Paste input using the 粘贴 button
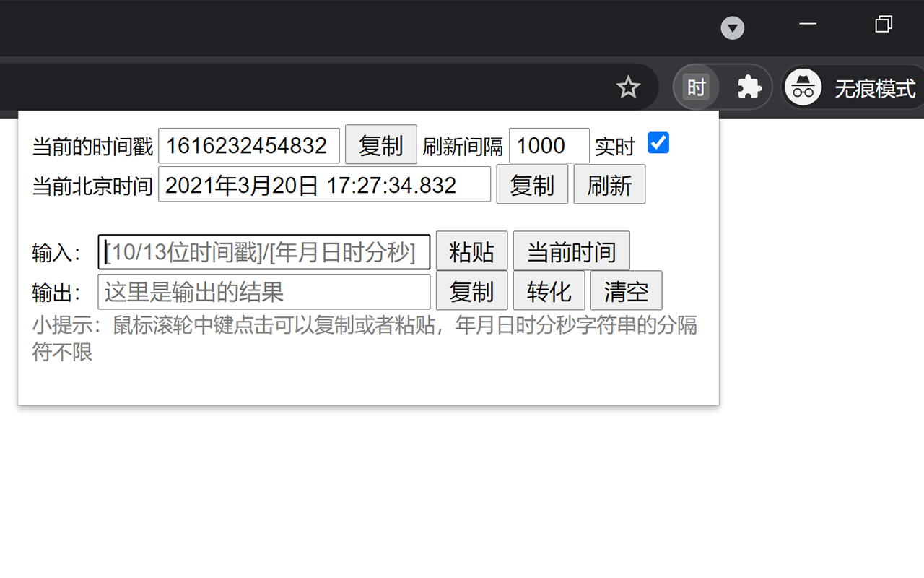 click(x=471, y=251)
